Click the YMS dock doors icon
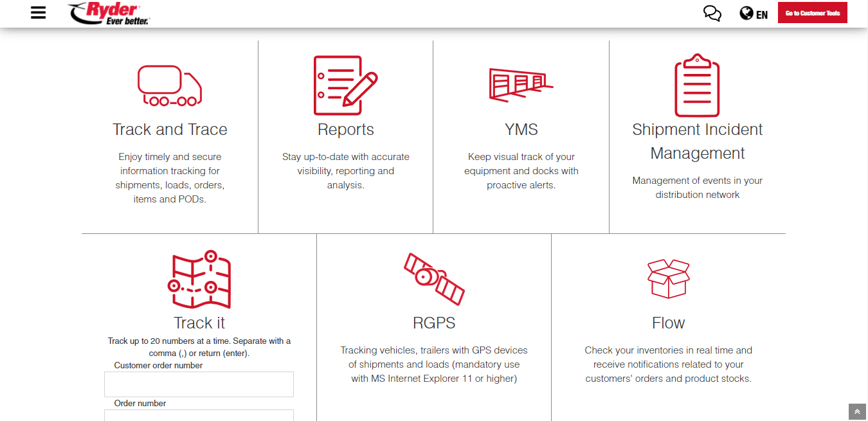 click(521, 85)
